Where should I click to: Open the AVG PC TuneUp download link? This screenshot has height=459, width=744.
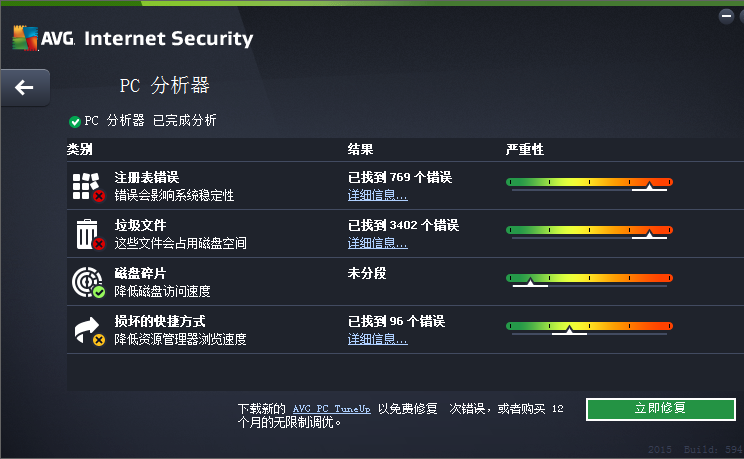[x=331, y=409]
